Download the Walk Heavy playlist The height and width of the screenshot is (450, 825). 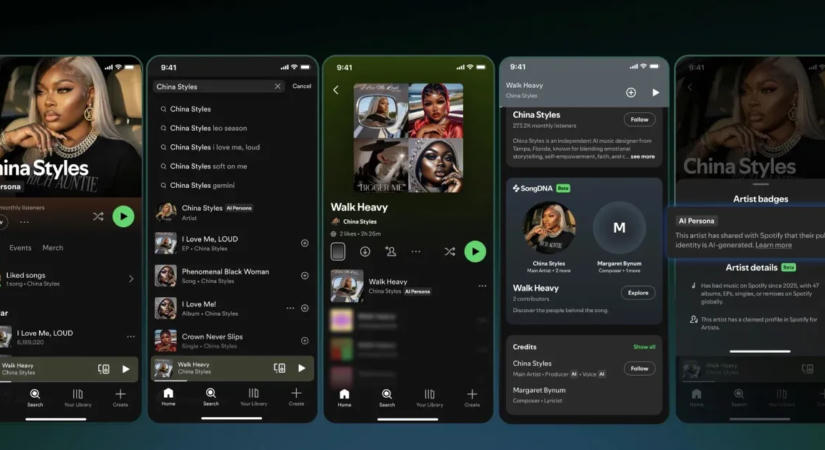(x=365, y=252)
